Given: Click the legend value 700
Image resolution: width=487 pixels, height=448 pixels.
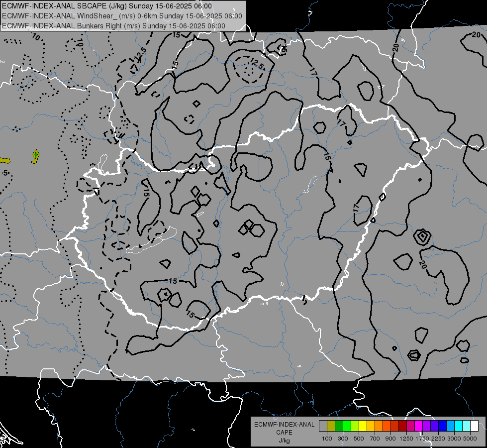Looking at the screenshot, I should 375,439.
